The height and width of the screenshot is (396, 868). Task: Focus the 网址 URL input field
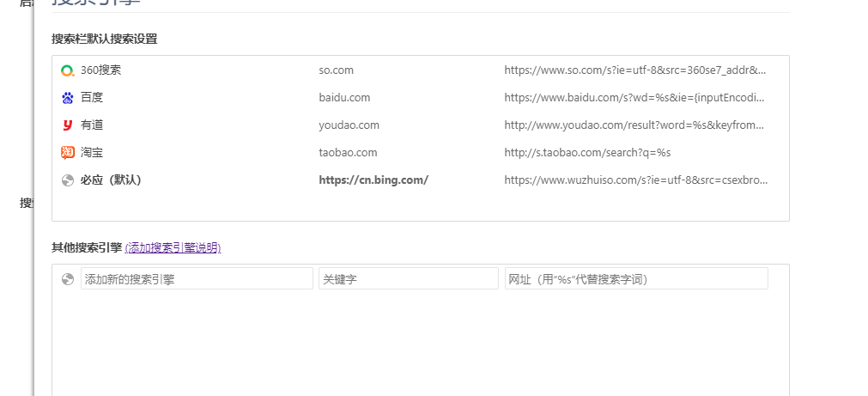click(636, 278)
